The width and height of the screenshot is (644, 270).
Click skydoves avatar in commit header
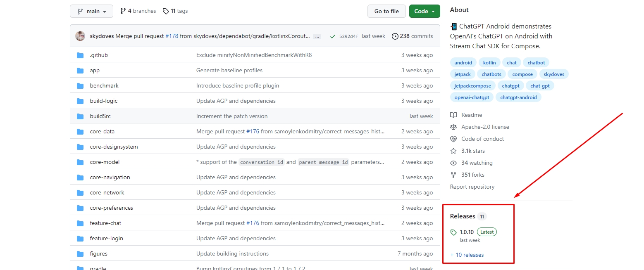pyautogui.click(x=80, y=36)
